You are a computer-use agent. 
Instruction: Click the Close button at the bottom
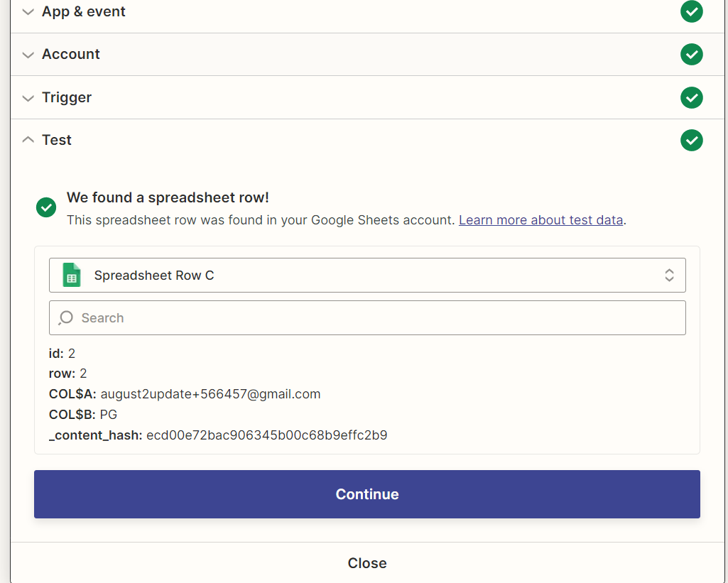click(366, 563)
